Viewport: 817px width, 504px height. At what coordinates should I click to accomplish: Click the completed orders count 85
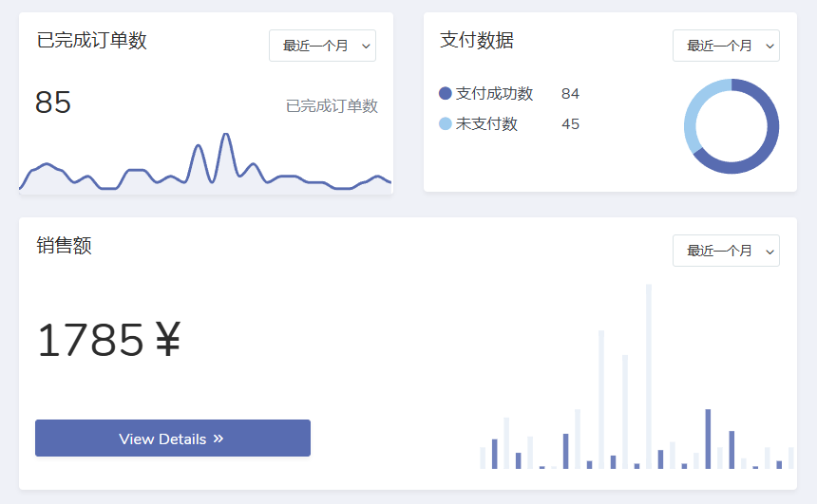click(x=53, y=103)
